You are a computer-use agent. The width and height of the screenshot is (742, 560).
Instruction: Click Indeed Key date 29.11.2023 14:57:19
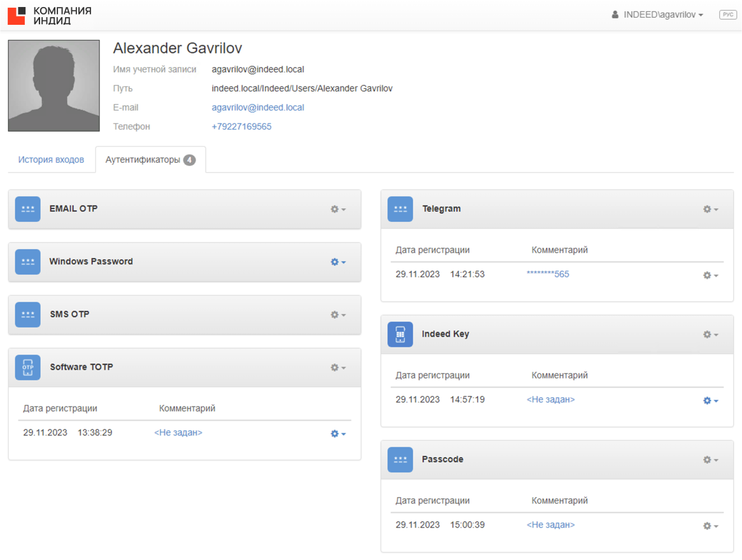(x=440, y=400)
